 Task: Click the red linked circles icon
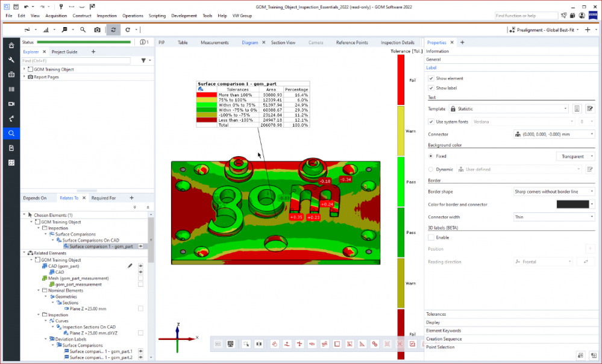[375, 344]
